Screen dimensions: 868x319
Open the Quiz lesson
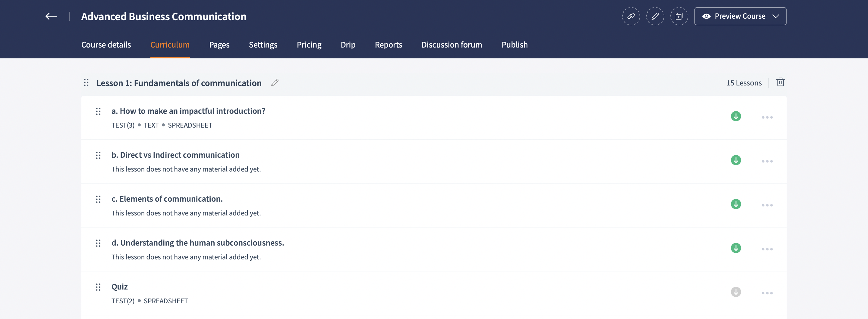(x=120, y=287)
